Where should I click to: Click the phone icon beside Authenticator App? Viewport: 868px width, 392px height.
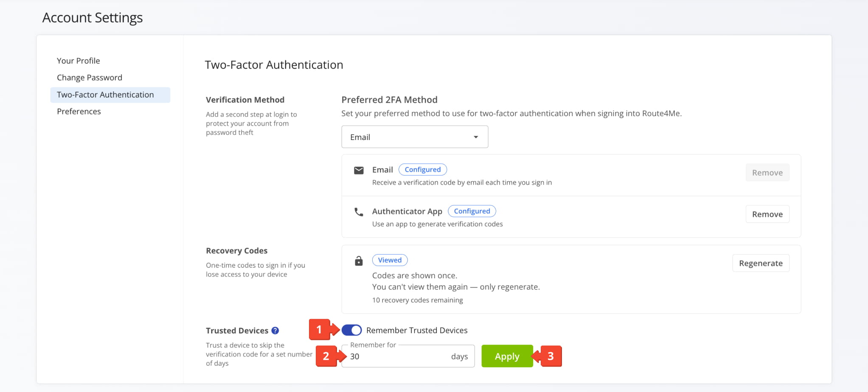(359, 212)
